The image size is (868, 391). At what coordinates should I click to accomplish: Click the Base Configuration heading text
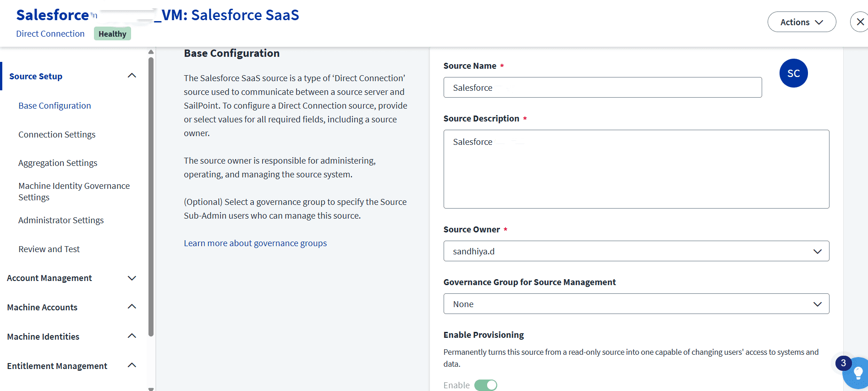coord(231,53)
